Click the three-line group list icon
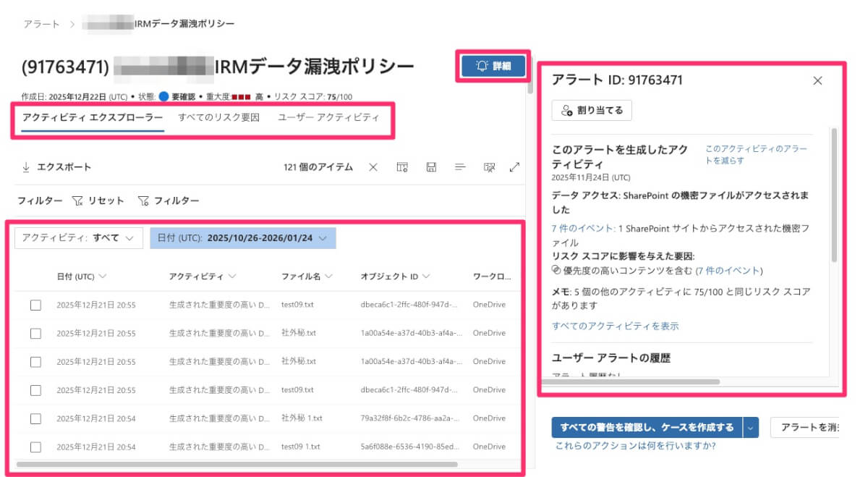The width and height of the screenshot is (868, 477). point(459,167)
